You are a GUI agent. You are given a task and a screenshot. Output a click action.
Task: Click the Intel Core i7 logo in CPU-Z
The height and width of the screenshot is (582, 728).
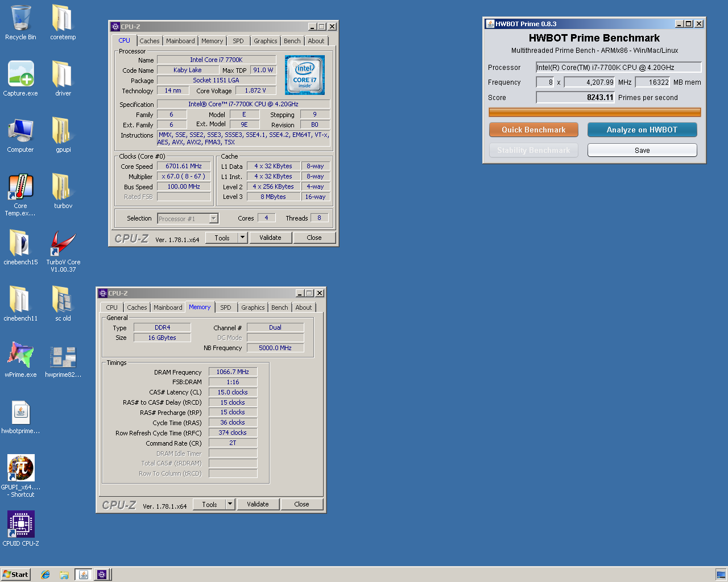tap(305, 75)
